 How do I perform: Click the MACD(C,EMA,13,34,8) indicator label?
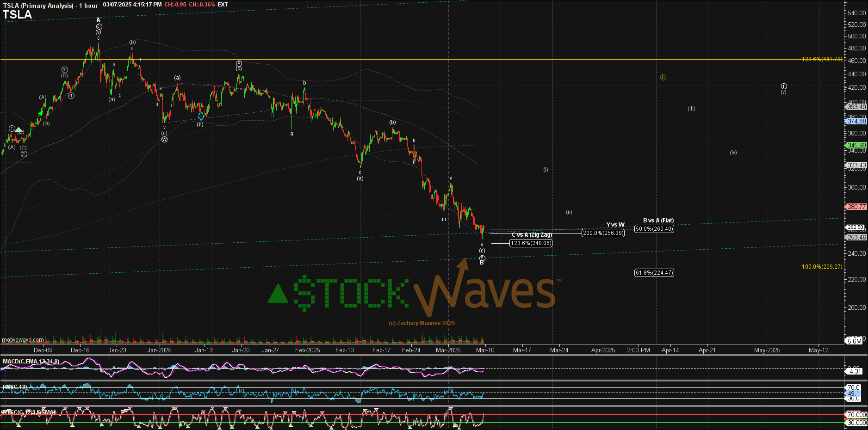[31, 362]
